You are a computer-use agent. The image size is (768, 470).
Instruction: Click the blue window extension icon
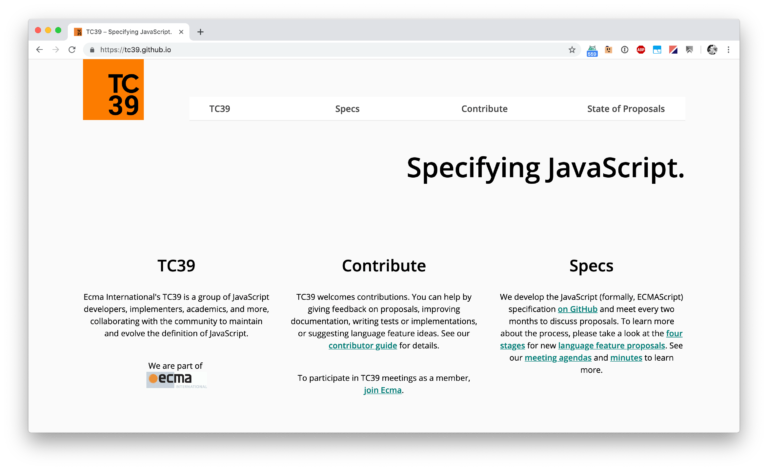(x=657, y=49)
